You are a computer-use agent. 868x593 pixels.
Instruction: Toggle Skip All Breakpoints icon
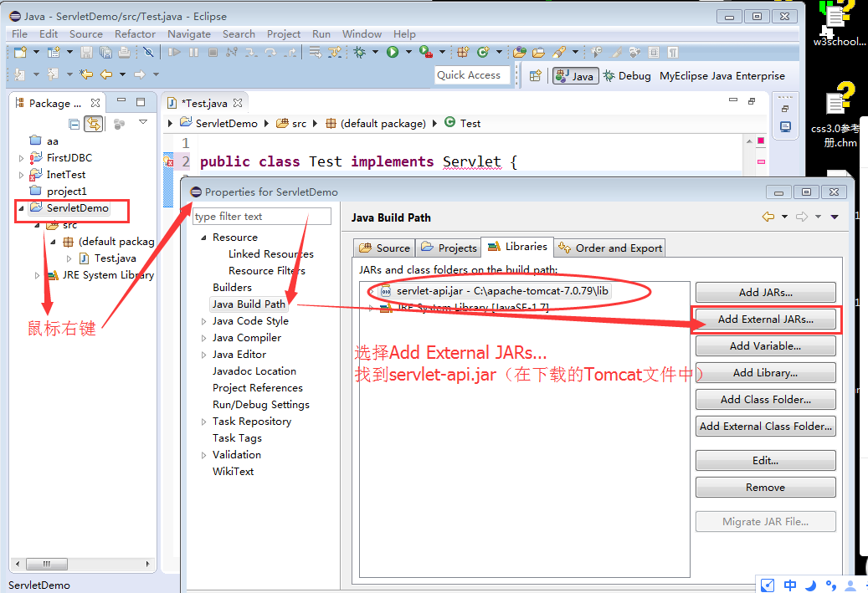tap(148, 53)
